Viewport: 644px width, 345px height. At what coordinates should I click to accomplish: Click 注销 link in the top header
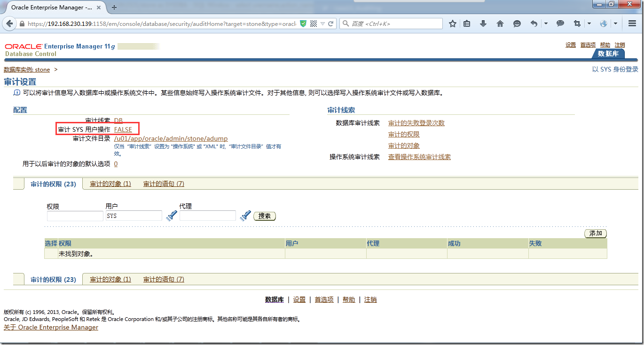620,45
